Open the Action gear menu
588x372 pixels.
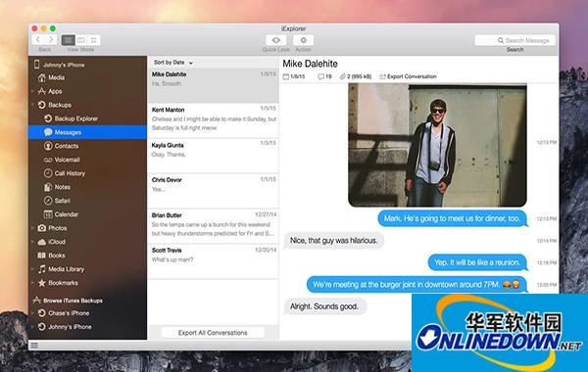[x=304, y=40]
